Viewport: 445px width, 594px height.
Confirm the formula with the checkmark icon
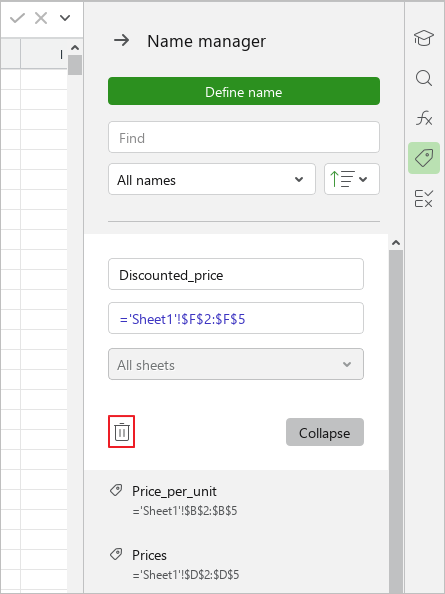[17, 18]
